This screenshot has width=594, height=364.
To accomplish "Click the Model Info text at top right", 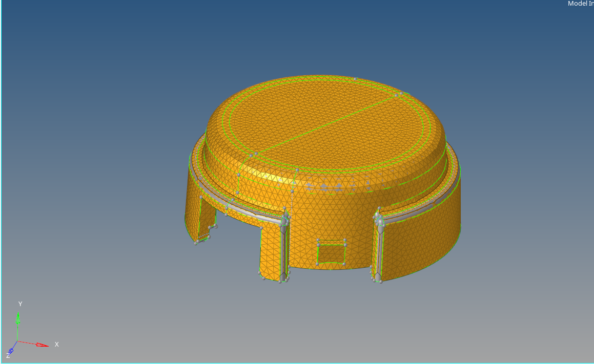I will pyautogui.click(x=580, y=4).
